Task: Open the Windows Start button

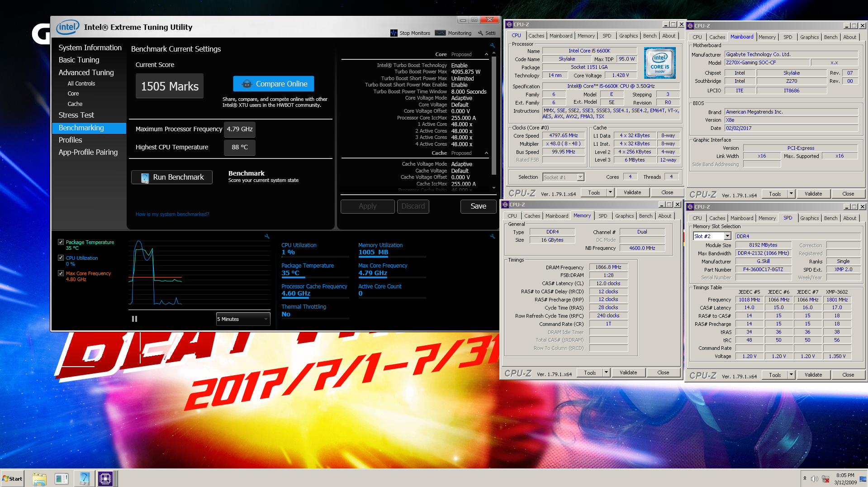Action: [x=12, y=479]
